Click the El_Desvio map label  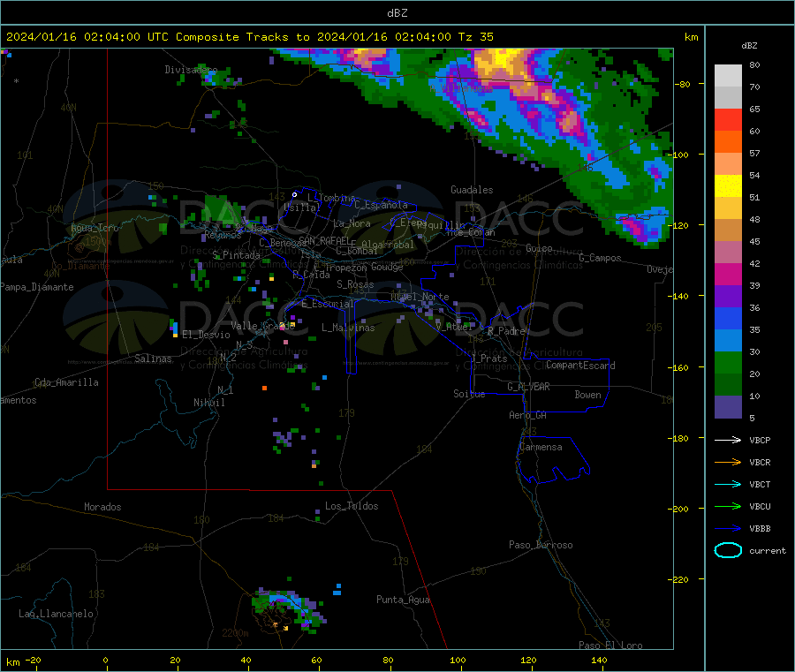pos(206,335)
